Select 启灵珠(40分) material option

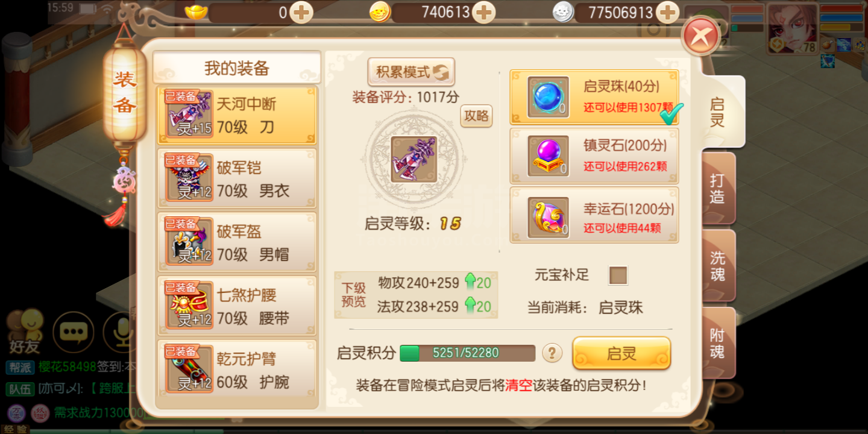point(594,97)
